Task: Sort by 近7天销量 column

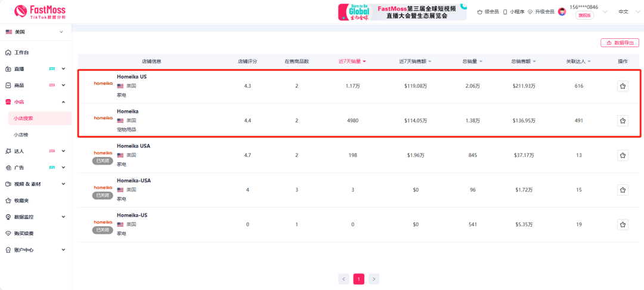Action: [352, 61]
